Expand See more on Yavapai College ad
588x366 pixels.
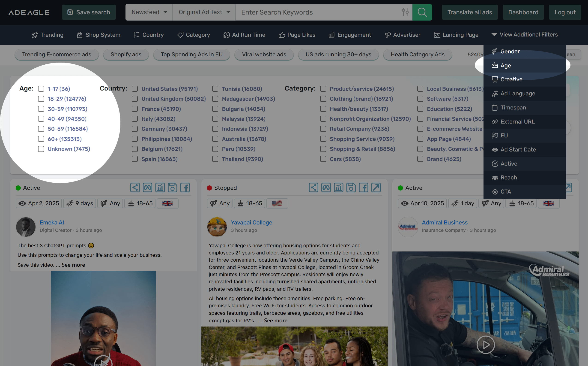click(276, 321)
